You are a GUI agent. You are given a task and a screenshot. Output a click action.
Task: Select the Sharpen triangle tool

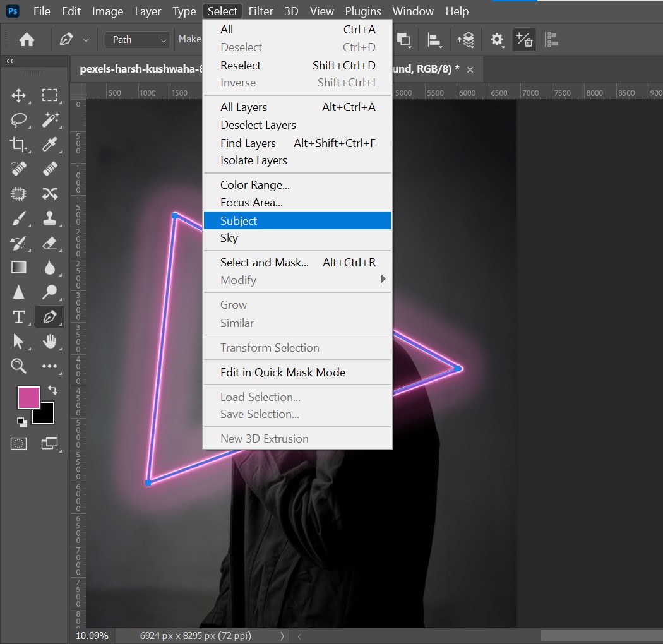tap(18, 292)
